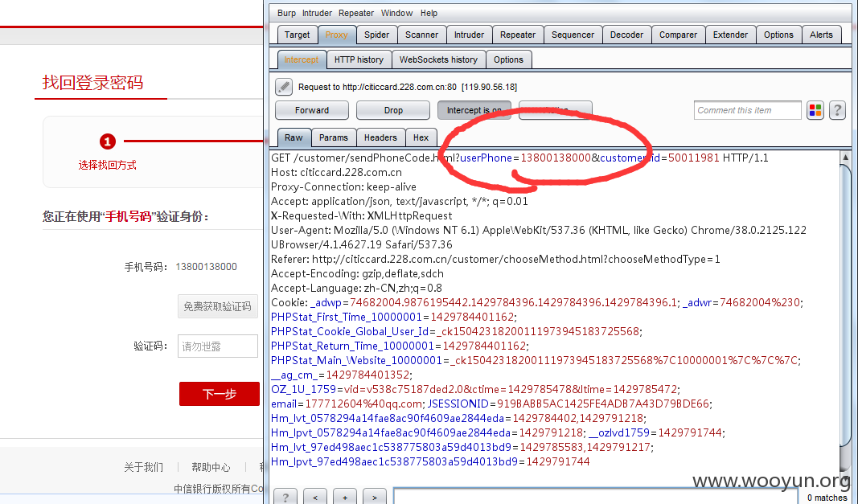Click the '+' search options button
Screen dimensions: 858x504
click(345, 497)
